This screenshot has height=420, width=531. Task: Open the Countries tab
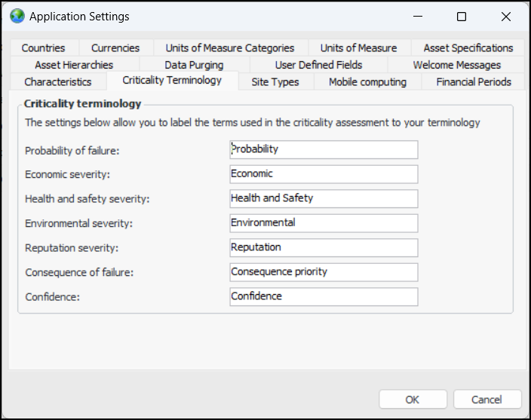[43, 48]
